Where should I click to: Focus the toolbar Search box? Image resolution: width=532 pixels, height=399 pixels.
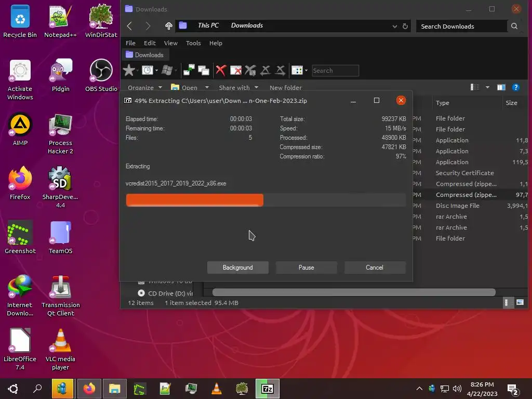pos(335,71)
